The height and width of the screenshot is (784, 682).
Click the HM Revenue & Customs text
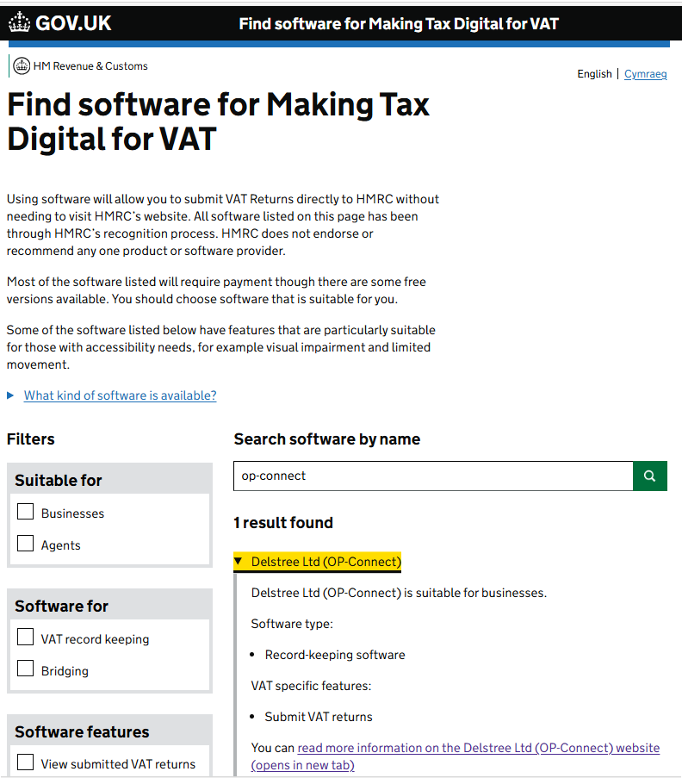(90, 66)
